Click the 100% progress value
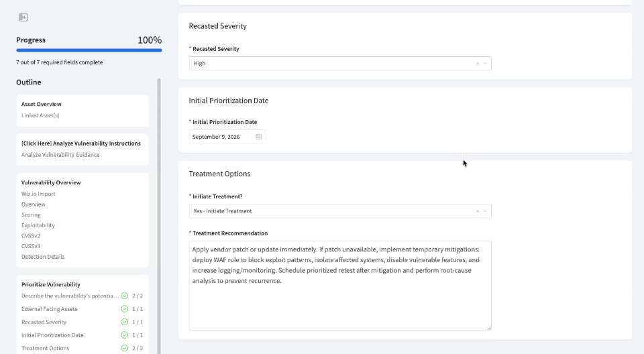This screenshot has width=644, height=354. [150, 40]
